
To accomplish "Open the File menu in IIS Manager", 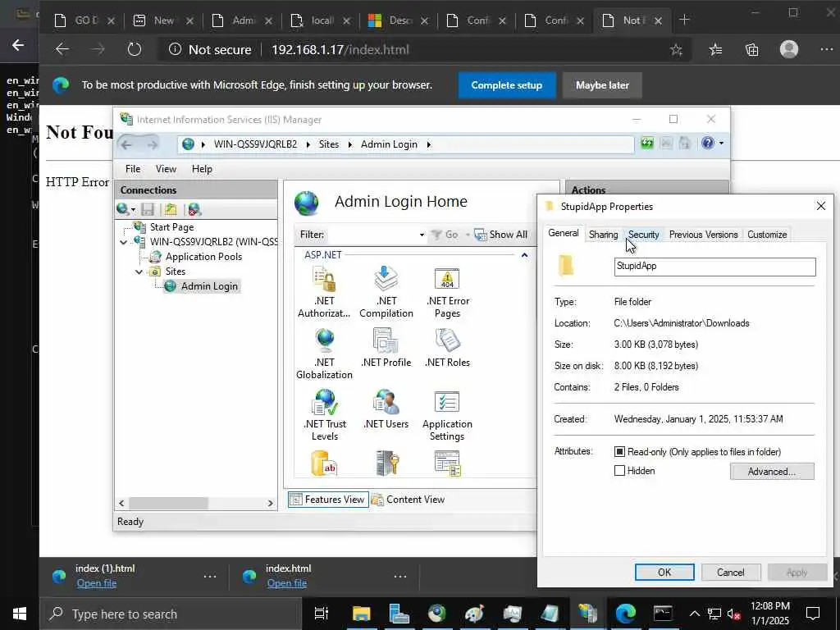I will 133,169.
